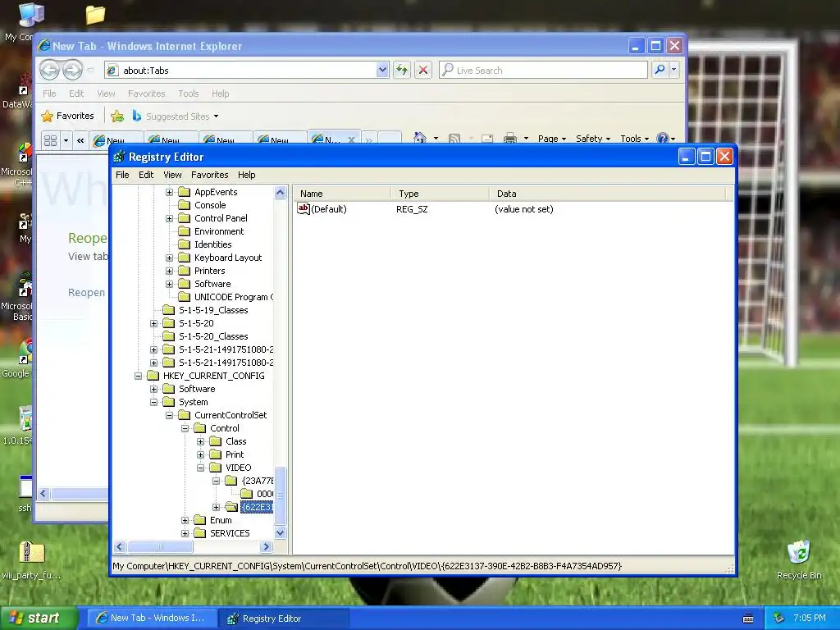Click the Internet Explorer Forward button
This screenshot has width=840, height=630.
point(72,70)
